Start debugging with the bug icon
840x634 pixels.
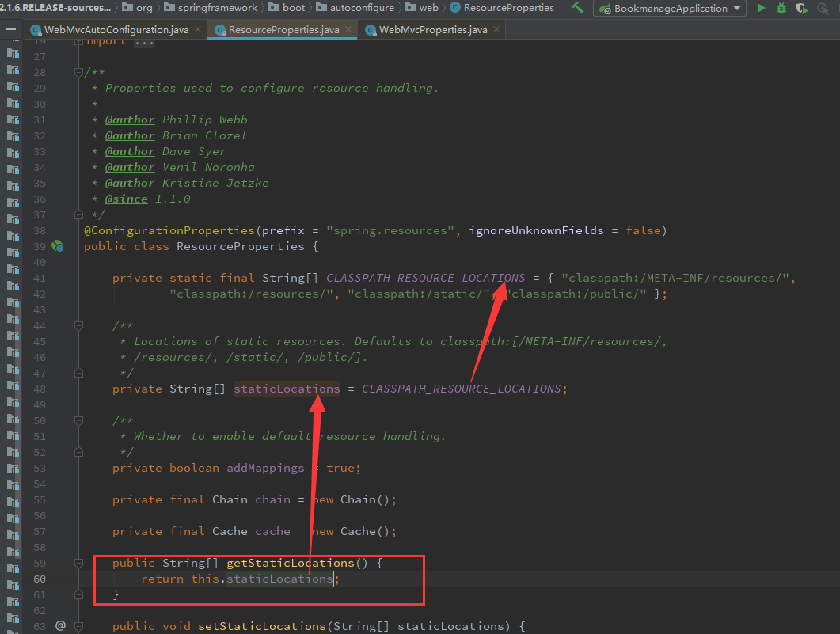click(x=781, y=8)
